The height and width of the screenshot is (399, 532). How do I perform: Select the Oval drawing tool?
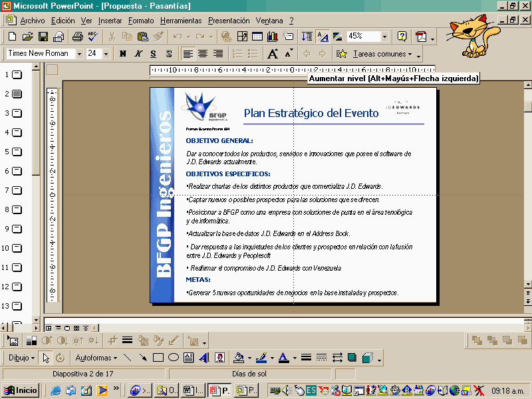click(x=174, y=358)
